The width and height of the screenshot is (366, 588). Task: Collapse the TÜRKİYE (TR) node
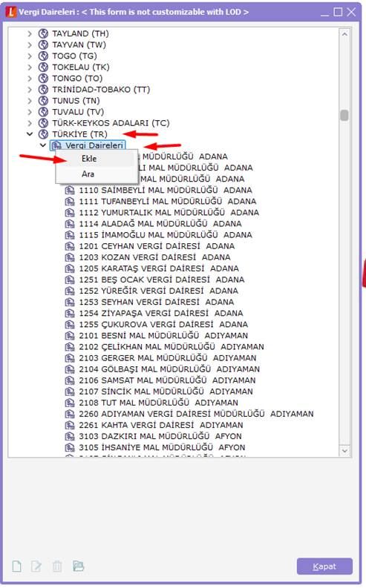click(30, 134)
